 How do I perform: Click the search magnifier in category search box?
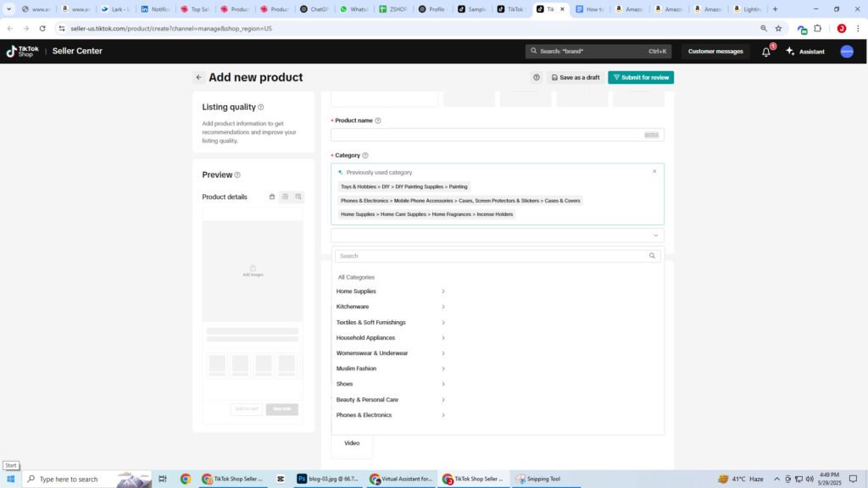point(652,256)
